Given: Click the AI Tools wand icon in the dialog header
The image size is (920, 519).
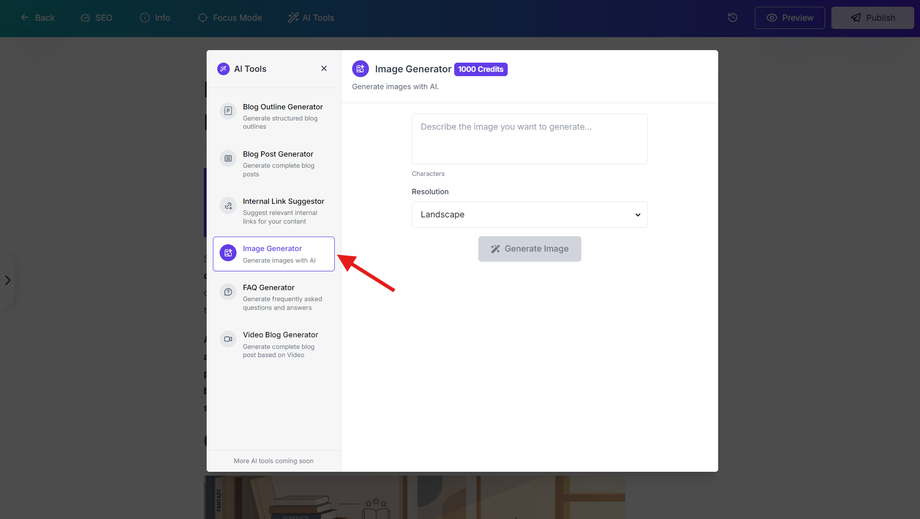Looking at the screenshot, I should (x=224, y=69).
